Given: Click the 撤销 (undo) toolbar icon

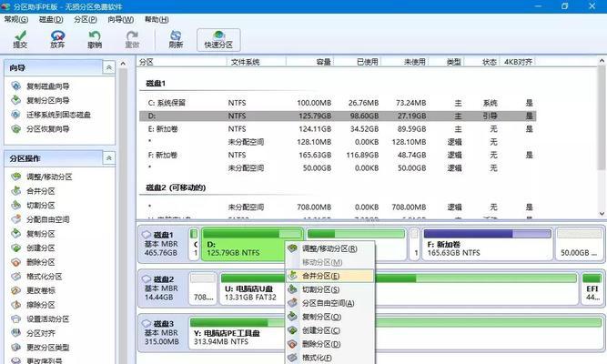Looking at the screenshot, I should tap(95, 39).
